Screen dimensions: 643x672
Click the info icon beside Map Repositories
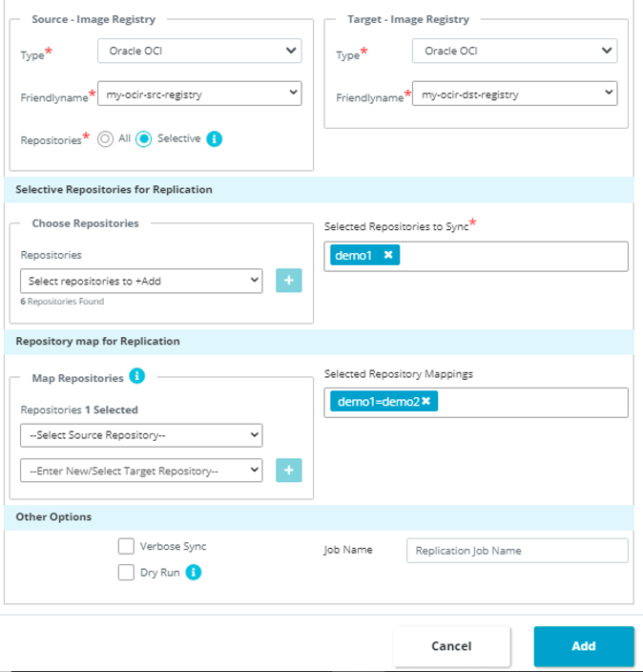pos(136,377)
